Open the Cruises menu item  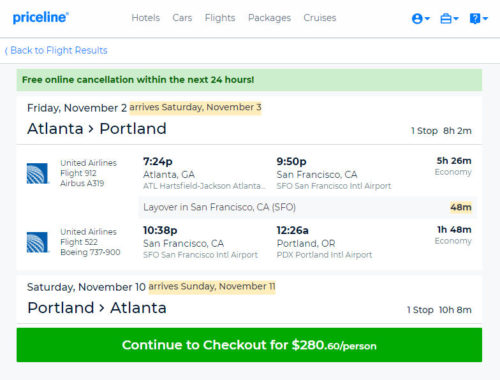tap(320, 18)
